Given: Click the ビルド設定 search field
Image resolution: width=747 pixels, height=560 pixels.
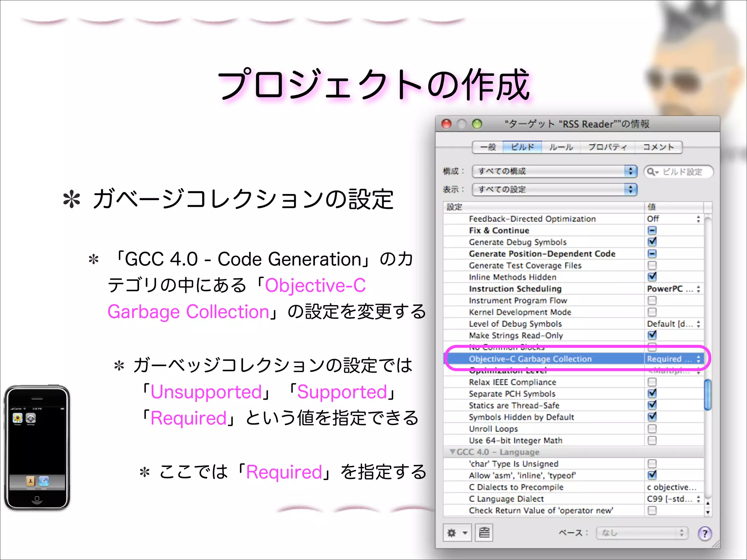Looking at the screenshot, I should 678,172.
